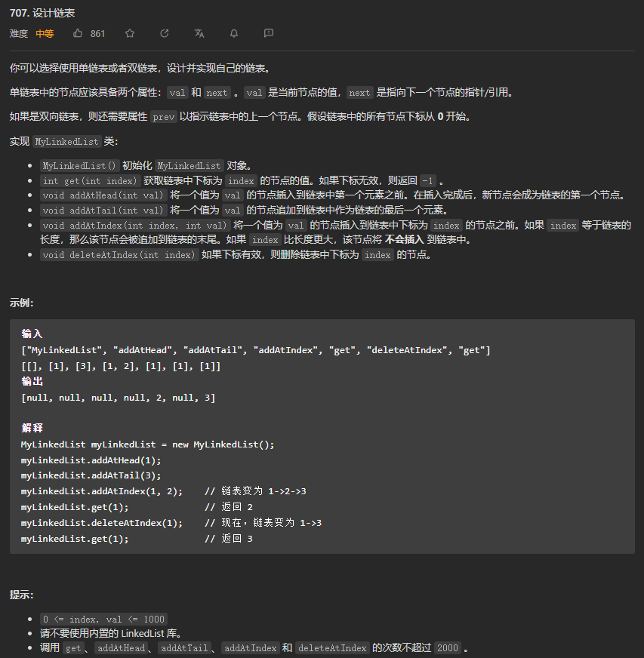
Task: Click the 输出 label in example
Action: click(x=32, y=381)
